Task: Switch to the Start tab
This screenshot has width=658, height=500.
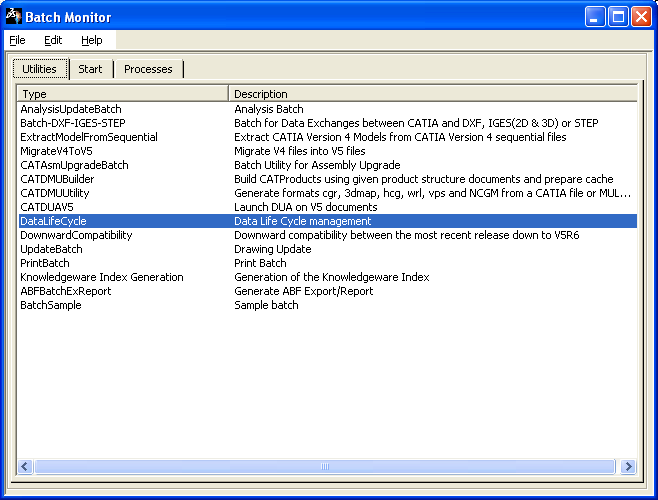Action: pyautogui.click(x=90, y=69)
